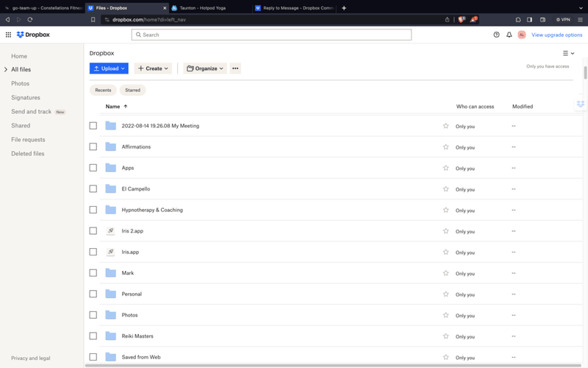Viewport: 588px width, 368px height.
Task: Check the Iris.app checkbox
Action: point(93,252)
